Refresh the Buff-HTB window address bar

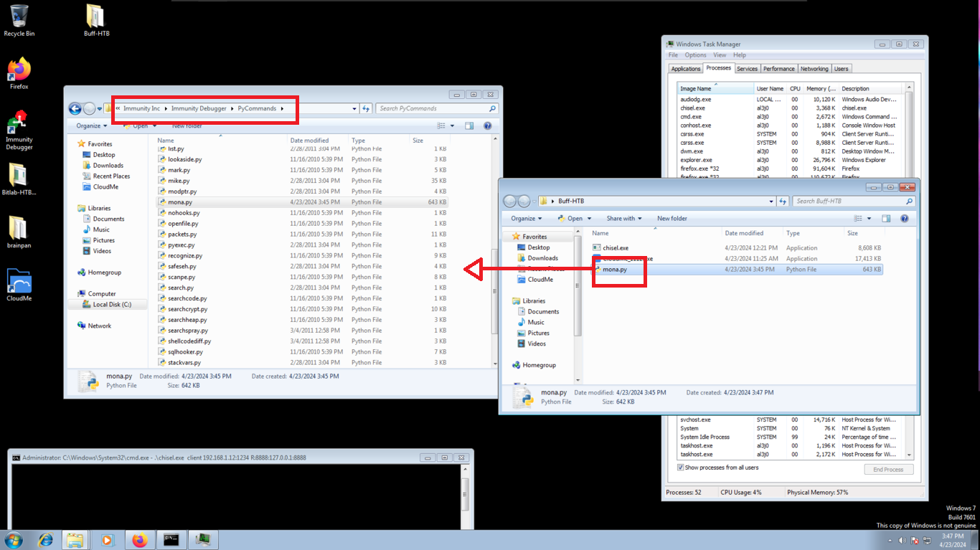pos(783,201)
